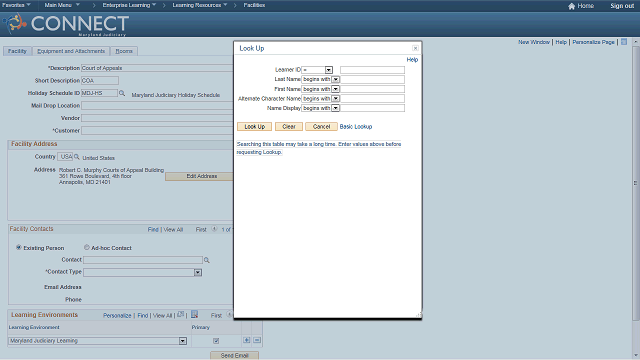640x360 pixels.
Task: Click the page vertical scrollbar
Action: (636, 183)
